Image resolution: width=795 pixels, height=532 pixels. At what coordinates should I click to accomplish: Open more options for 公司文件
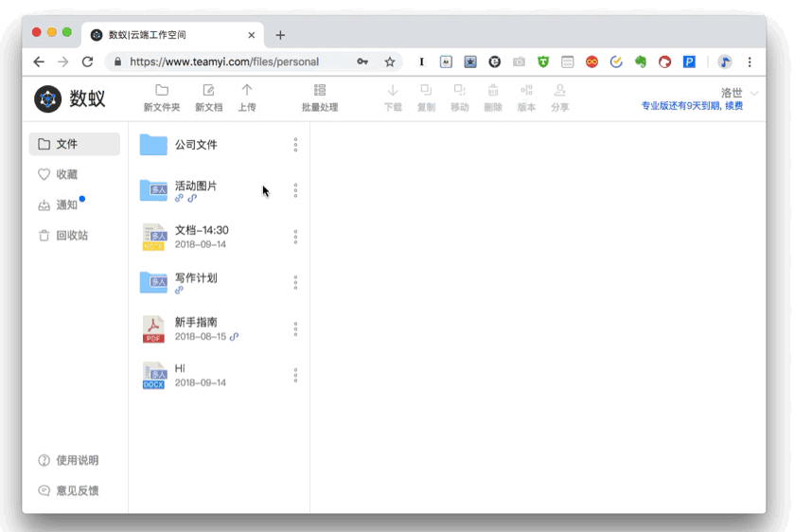[295, 145]
